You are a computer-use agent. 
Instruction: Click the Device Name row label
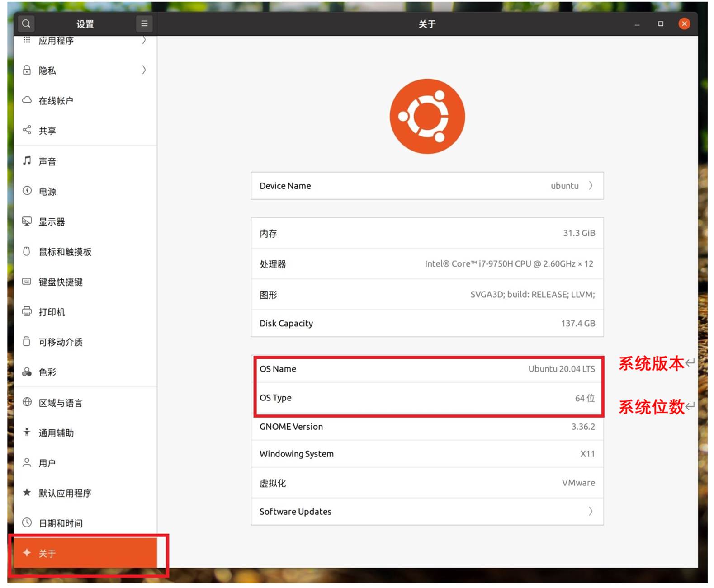[285, 186]
